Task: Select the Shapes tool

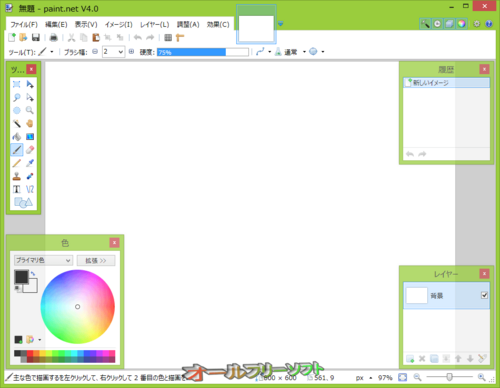Action: [23, 202]
